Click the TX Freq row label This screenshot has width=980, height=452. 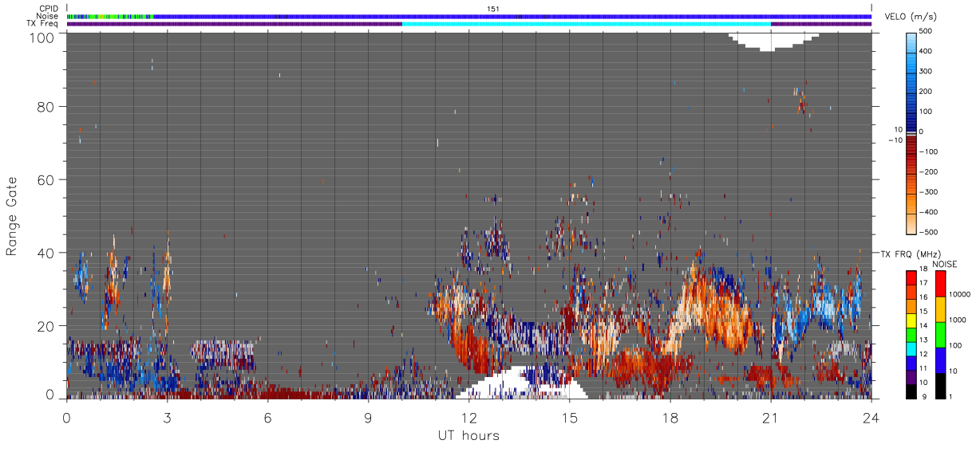pos(43,23)
